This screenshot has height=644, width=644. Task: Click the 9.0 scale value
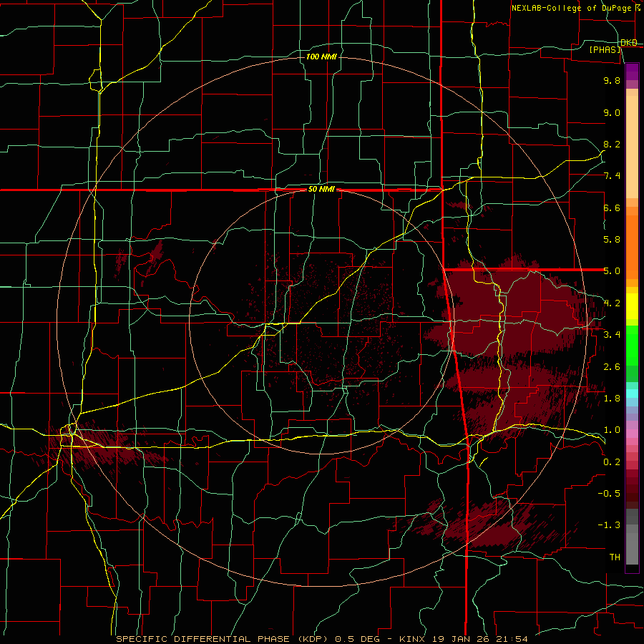pyautogui.click(x=612, y=112)
